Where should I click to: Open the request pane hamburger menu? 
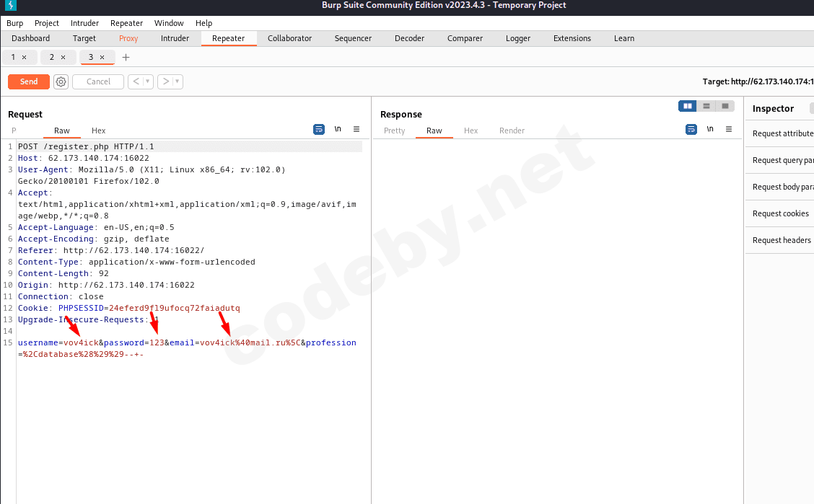point(356,129)
